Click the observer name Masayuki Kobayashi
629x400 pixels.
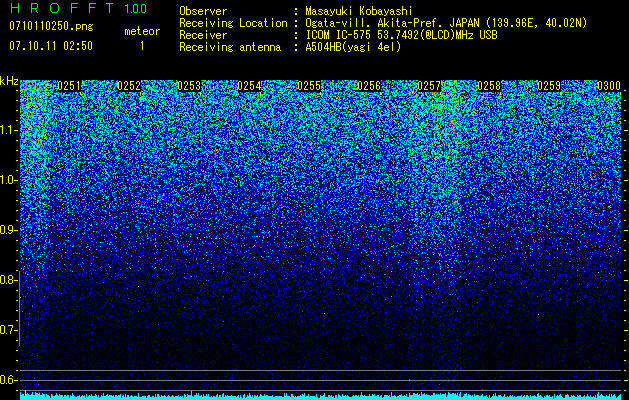359,11
